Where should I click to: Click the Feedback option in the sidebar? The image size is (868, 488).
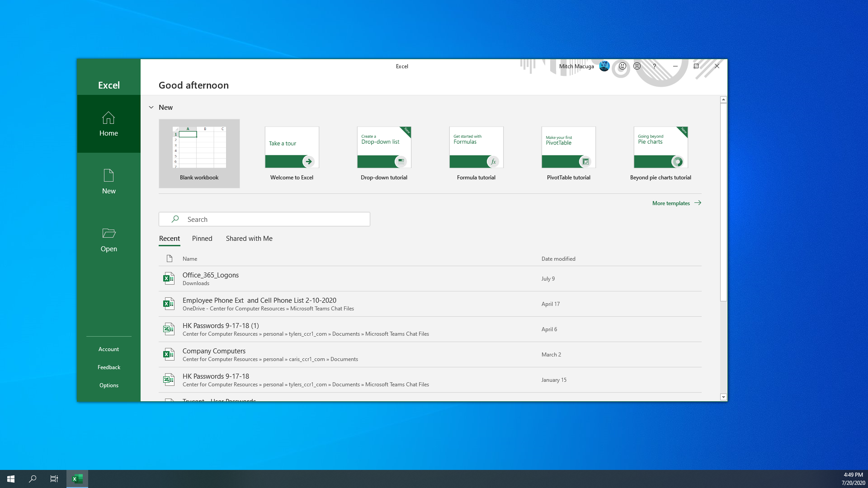(x=109, y=367)
